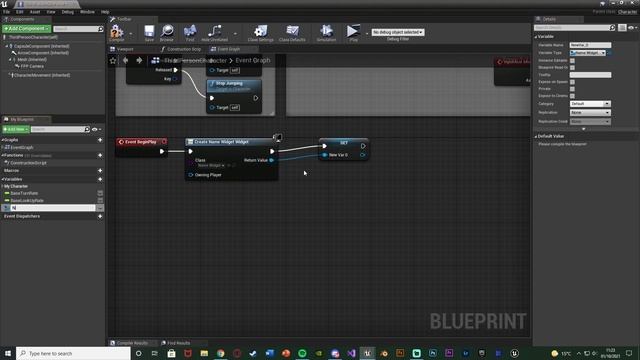Viewport: 640px width, 360px height.
Task: Add a new graph with the Graphs plus icon
Action: 100,140
